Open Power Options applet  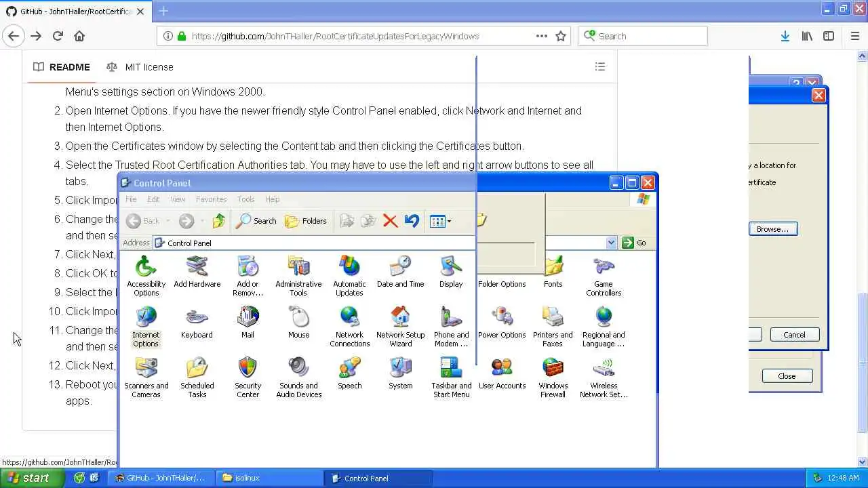pos(502,323)
